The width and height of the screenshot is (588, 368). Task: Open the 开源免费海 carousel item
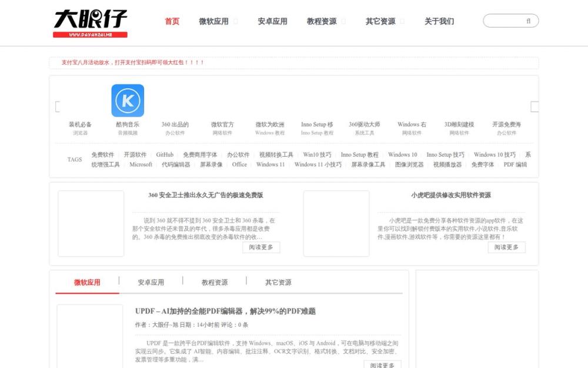507,124
